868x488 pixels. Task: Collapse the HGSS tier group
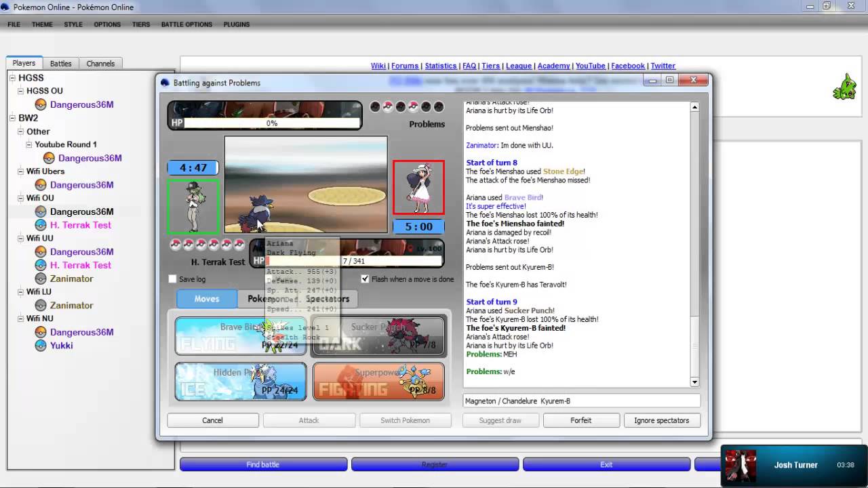pyautogui.click(x=13, y=78)
